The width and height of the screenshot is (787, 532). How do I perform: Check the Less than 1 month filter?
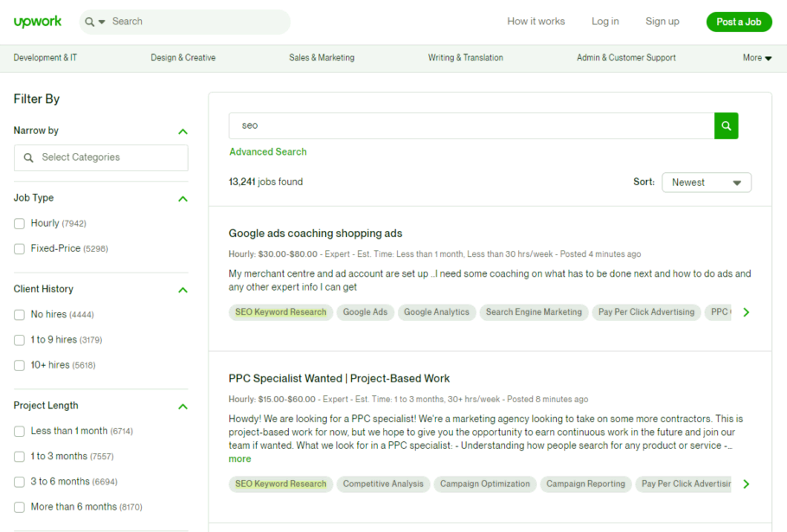pyautogui.click(x=19, y=431)
